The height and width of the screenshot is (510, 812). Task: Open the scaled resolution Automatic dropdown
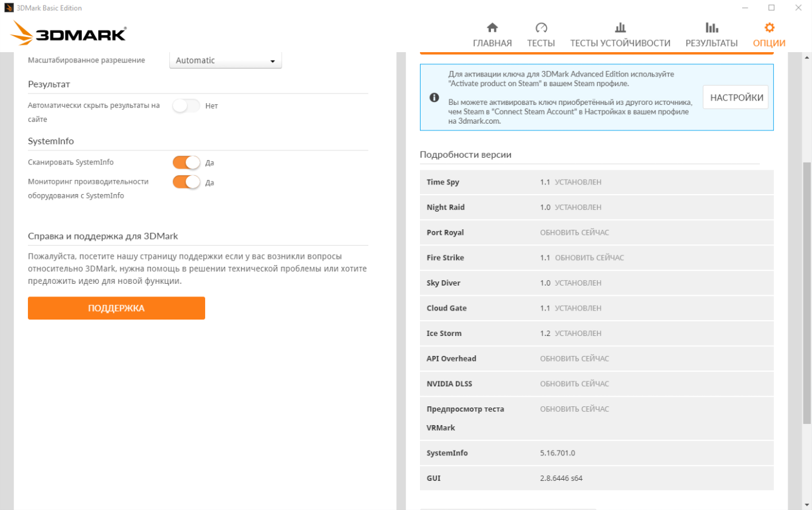[226, 61]
